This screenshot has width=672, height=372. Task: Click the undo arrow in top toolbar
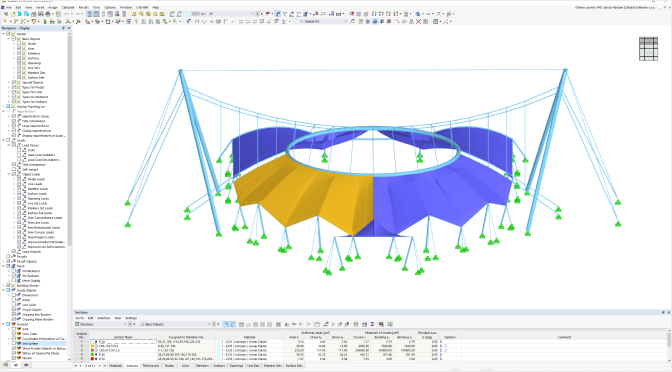[66, 14]
